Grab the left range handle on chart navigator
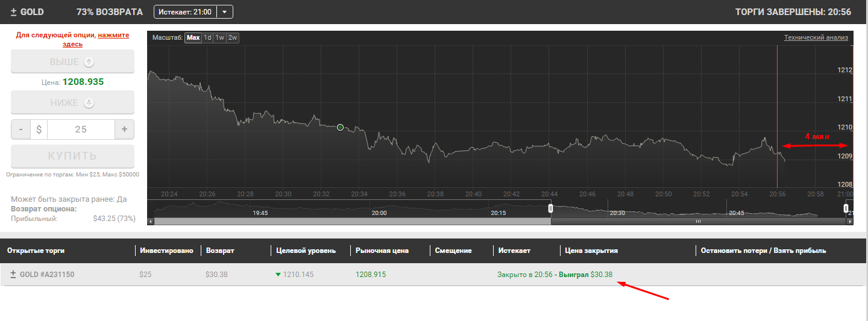This screenshot has height=321, width=868. pos(550,208)
